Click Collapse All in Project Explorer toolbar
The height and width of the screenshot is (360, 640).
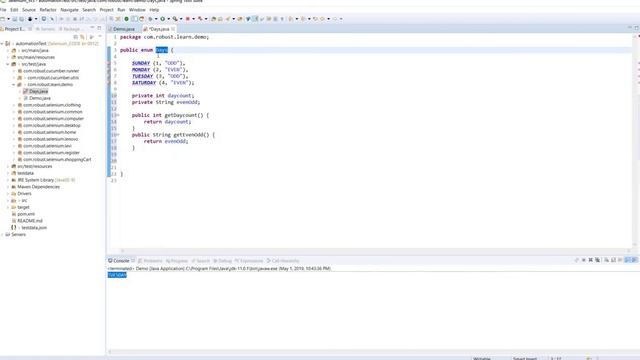point(76,37)
